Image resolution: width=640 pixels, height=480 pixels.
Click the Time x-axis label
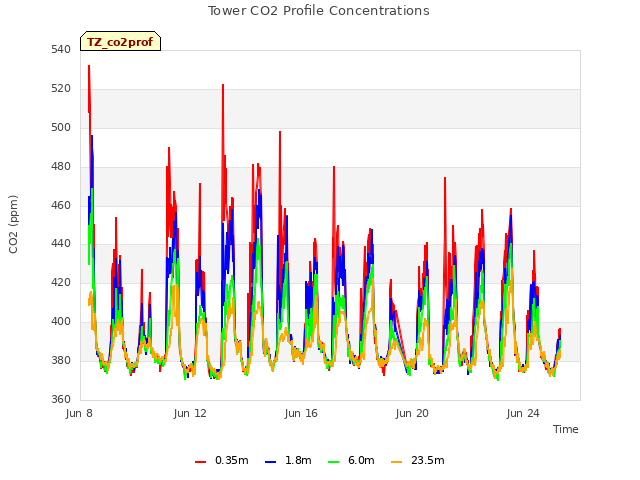tap(565, 429)
